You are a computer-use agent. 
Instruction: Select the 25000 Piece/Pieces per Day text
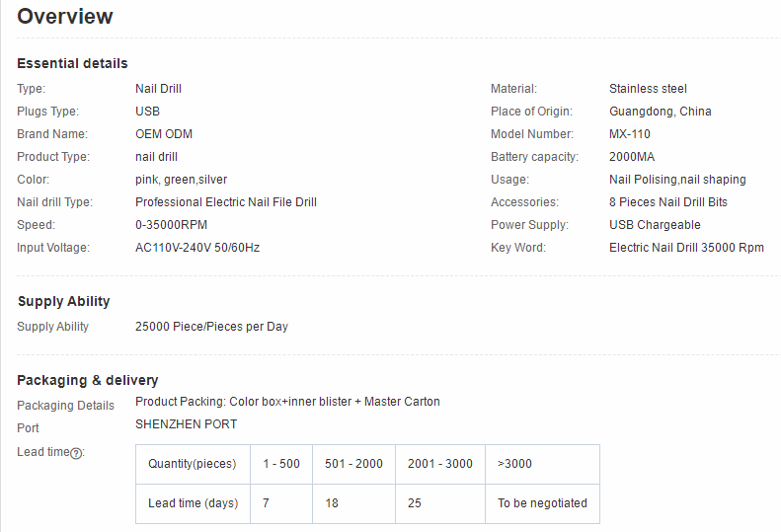point(211,327)
